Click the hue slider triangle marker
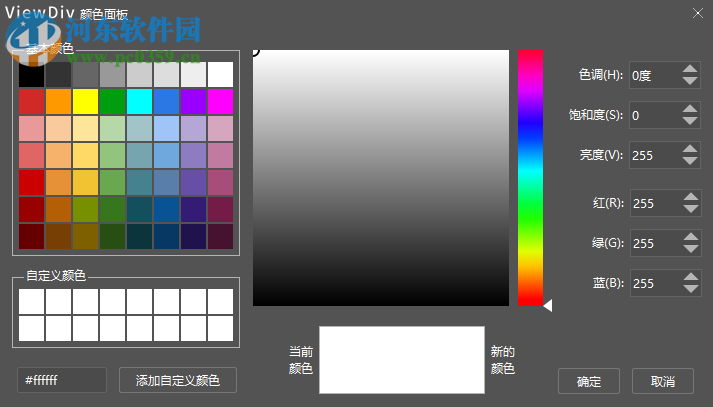 (548, 305)
